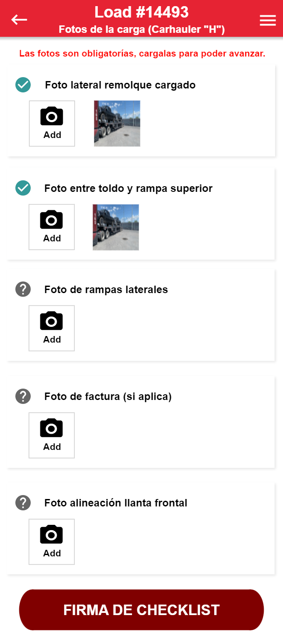Add photo for factura (si aplica)
The image size is (283, 644).
click(x=52, y=435)
